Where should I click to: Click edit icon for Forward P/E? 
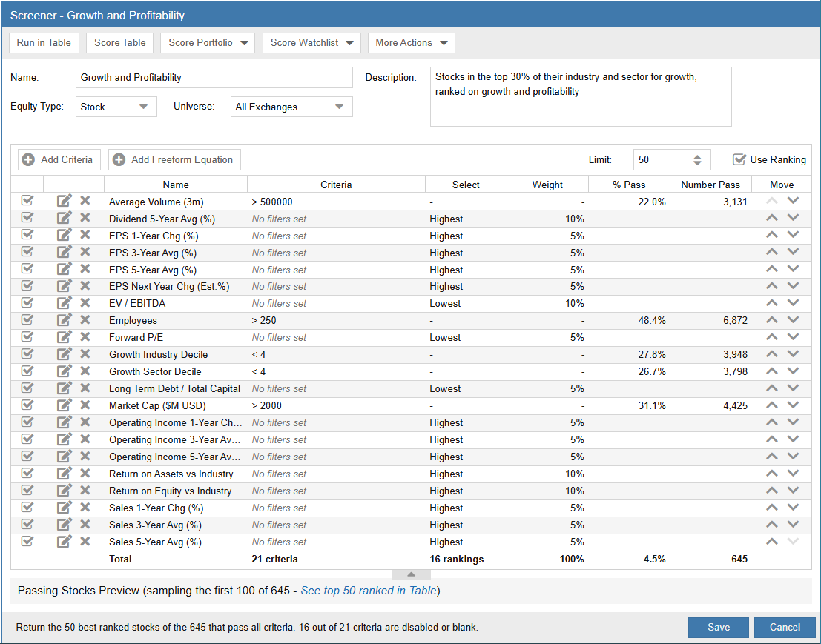(65, 337)
